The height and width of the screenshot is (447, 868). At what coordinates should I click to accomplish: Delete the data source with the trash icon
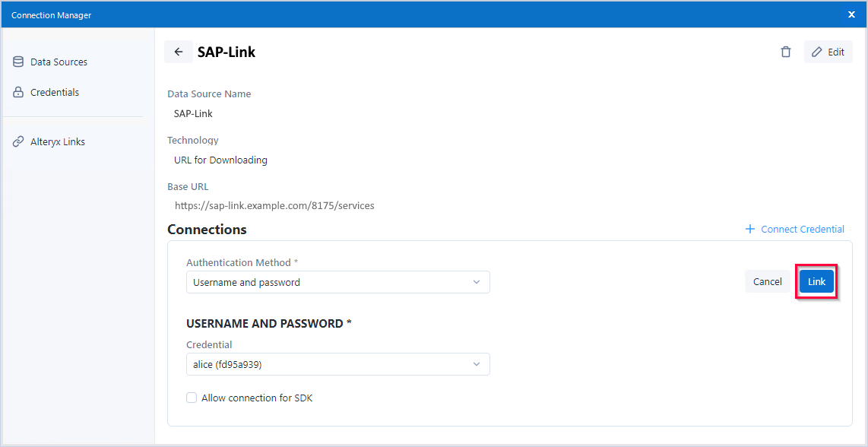click(786, 52)
